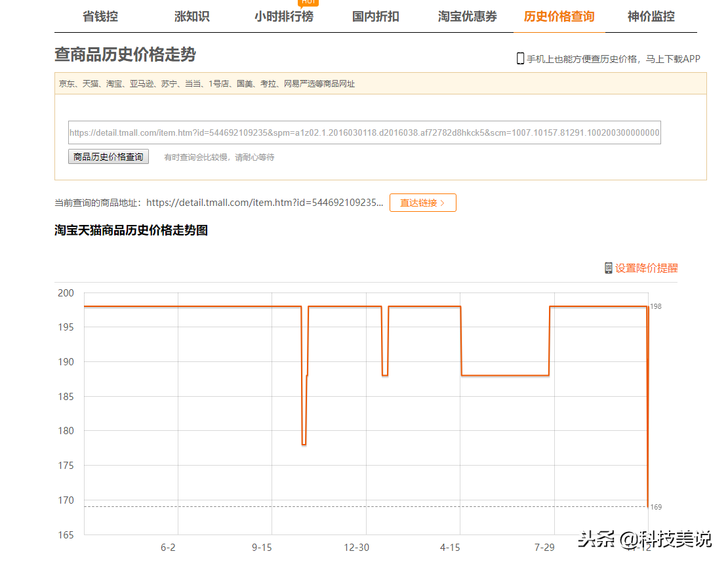Click the 185 y-axis value
The height and width of the screenshot is (564, 728).
66,396
